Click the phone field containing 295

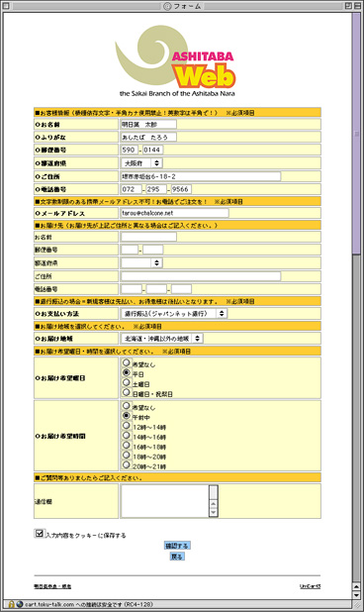(156, 189)
